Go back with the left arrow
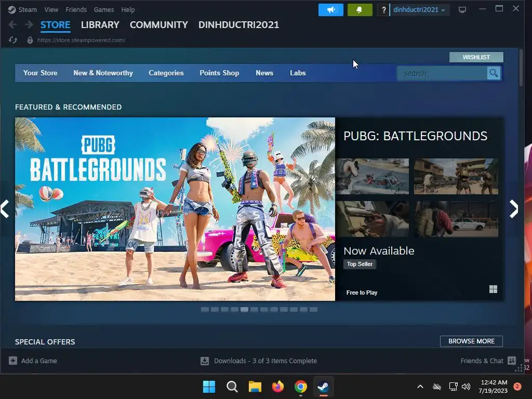The width and height of the screenshot is (532, 399). (x=12, y=25)
